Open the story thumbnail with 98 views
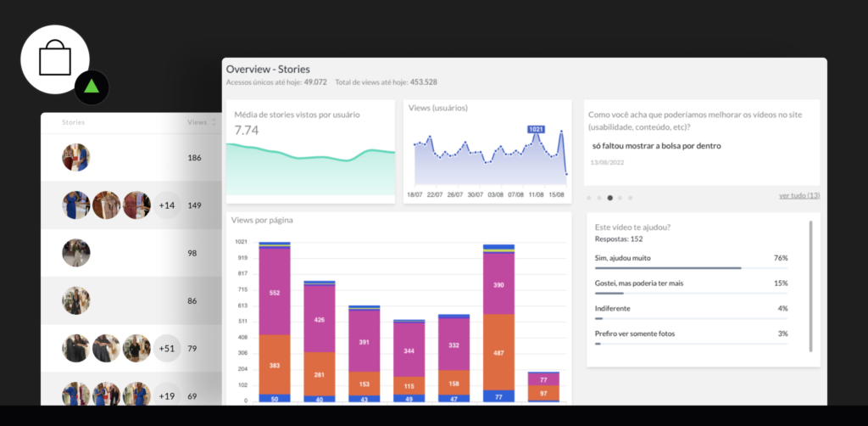The image size is (868, 426). [76, 253]
